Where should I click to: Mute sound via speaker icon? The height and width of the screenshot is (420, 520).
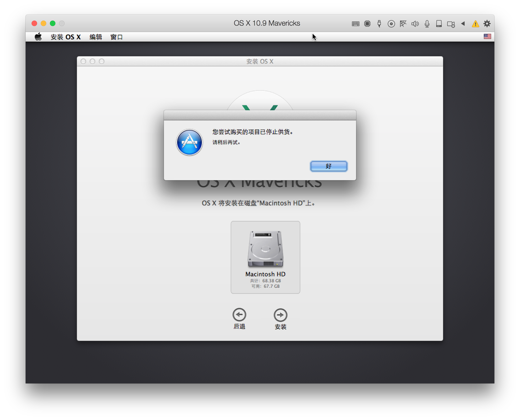pyautogui.click(x=415, y=24)
